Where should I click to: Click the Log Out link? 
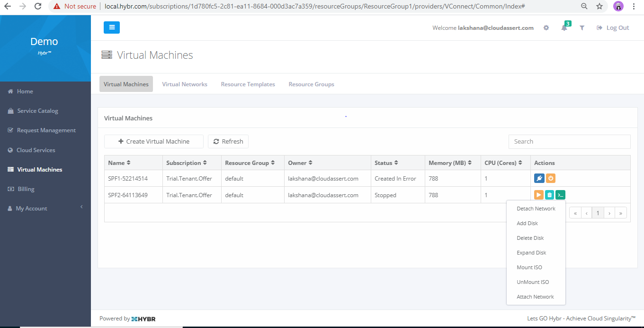(x=613, y=27)
